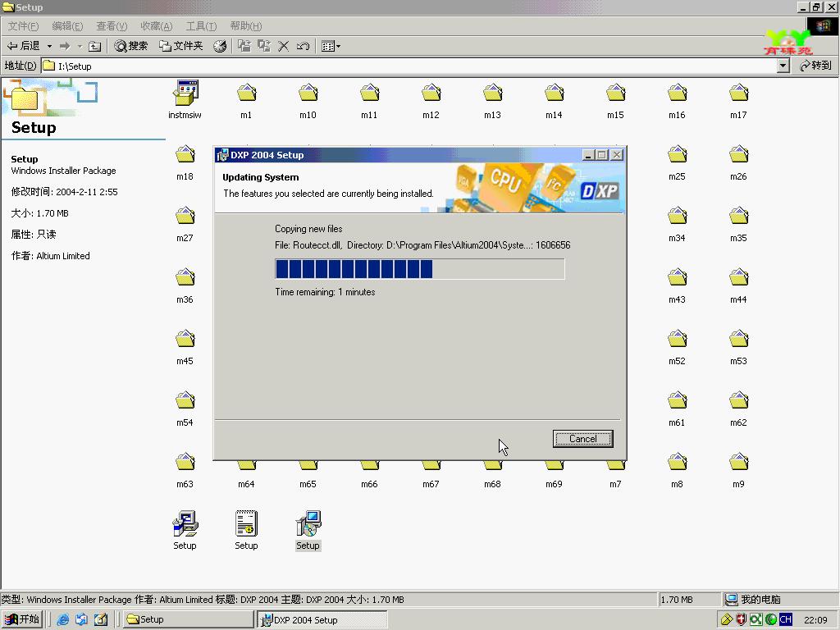Click the 转到 (Go) button
840x630 pixels.
(815, 66)
